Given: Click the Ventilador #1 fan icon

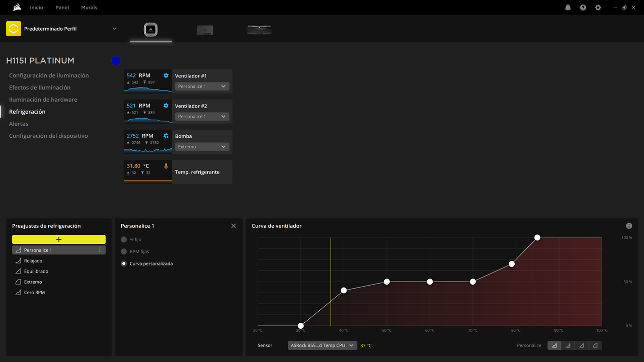Looking at the screenshot, I should 166,75.
